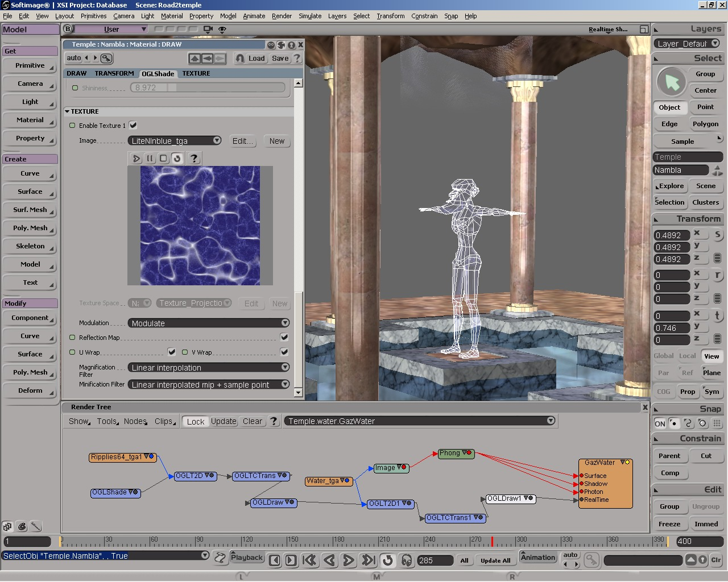Open the Magnification Filter dropdown
The height and width of the screenshot is (582, 728).
(209, 367)
